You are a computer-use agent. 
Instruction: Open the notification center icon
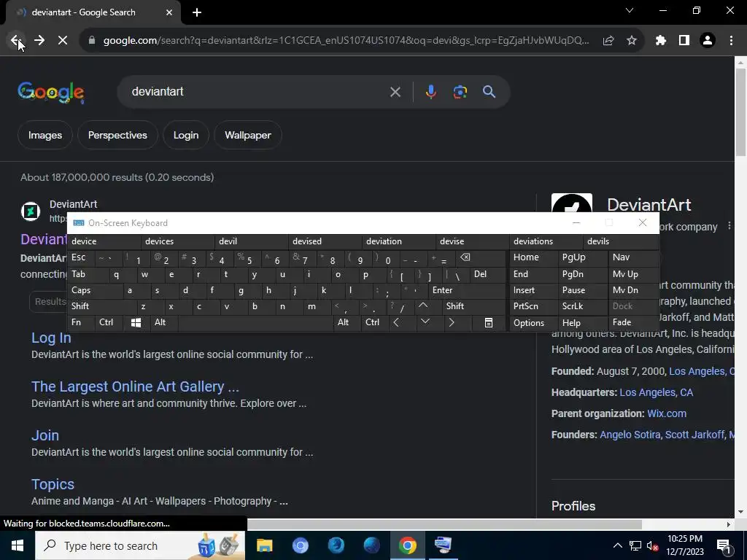pos(724,545)
